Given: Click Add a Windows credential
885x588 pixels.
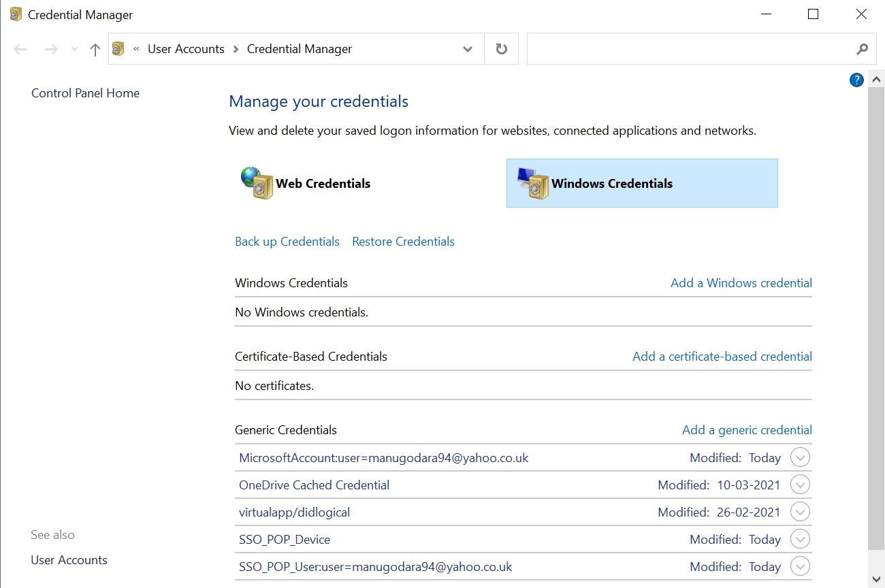Looking at the screenshot, I should [741, 282].
